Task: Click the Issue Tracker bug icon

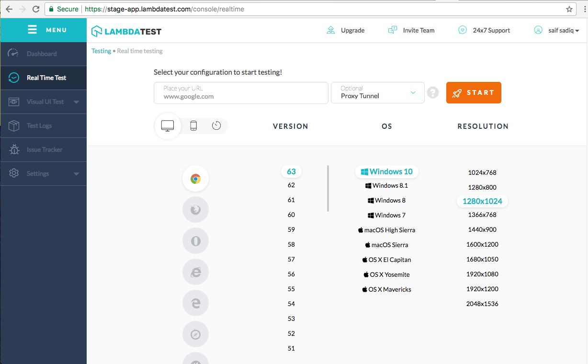Action: (x=14, y=149)
